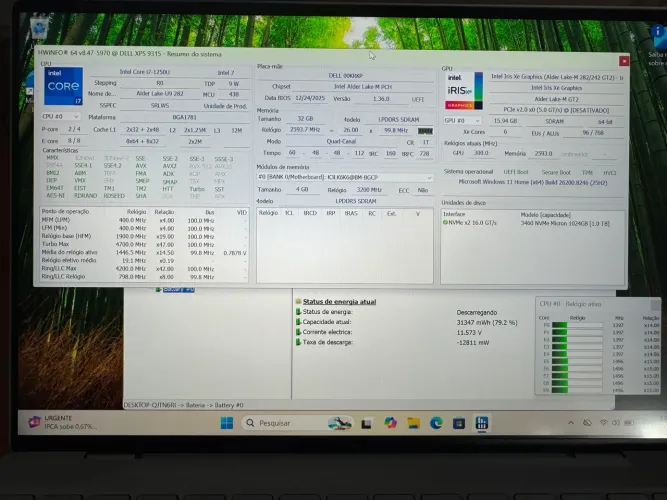
Task: Show hidden tray icons chevron
Action: point(571,423)
